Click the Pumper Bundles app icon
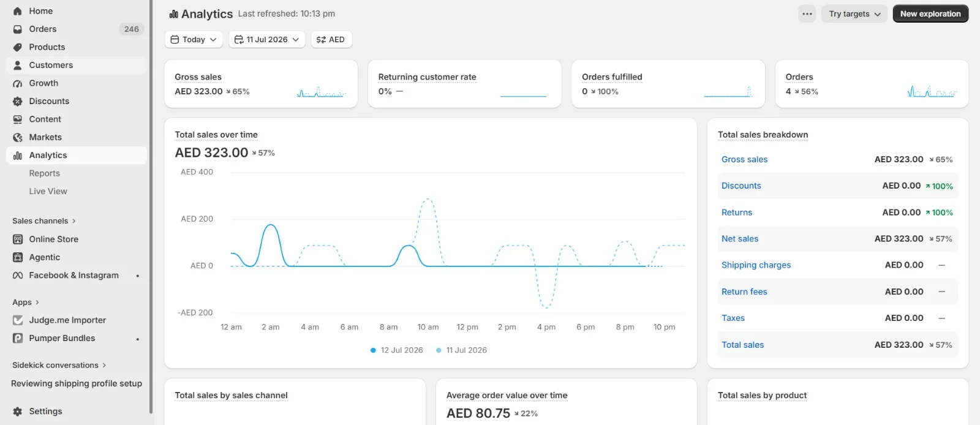 [18, 338]
